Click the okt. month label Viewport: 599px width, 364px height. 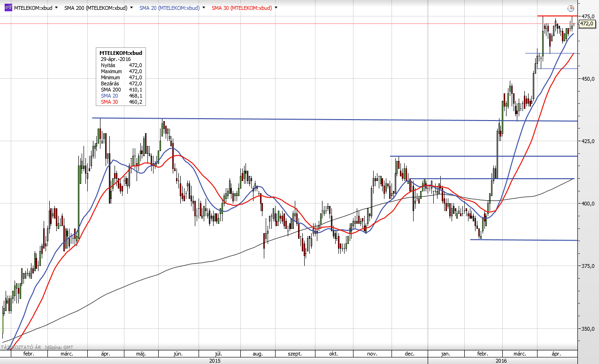(334, 354)
